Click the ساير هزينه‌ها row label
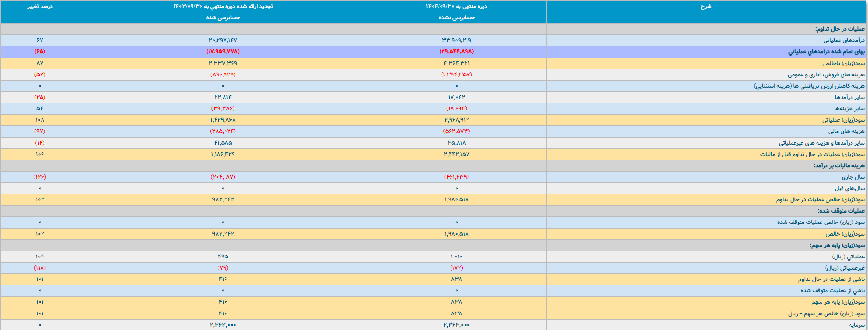This screenshot has height=330, width=868. [849, 109]
